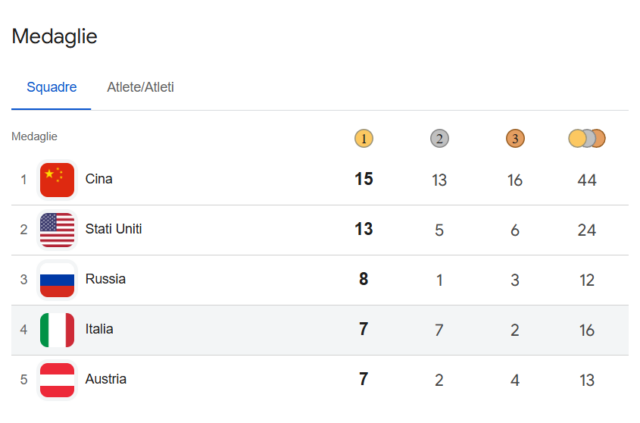Click the bronze medal column icon

point(514,138)
